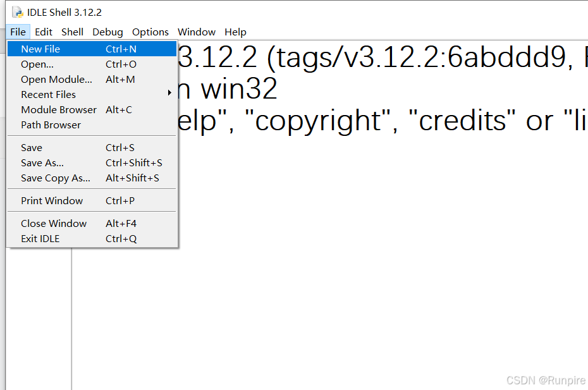Select Open Module... entry
Screen dimensions: 588x390
pos(92,80)
